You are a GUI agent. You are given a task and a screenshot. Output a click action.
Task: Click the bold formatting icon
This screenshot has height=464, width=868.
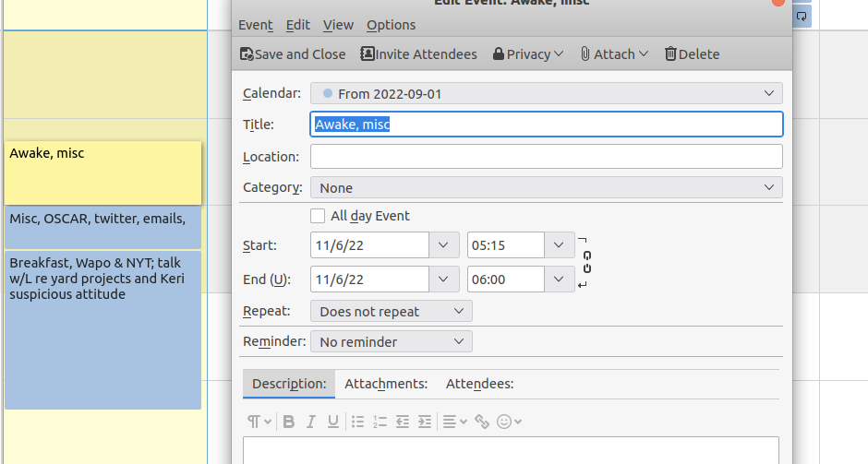click(x=289, y=422)
